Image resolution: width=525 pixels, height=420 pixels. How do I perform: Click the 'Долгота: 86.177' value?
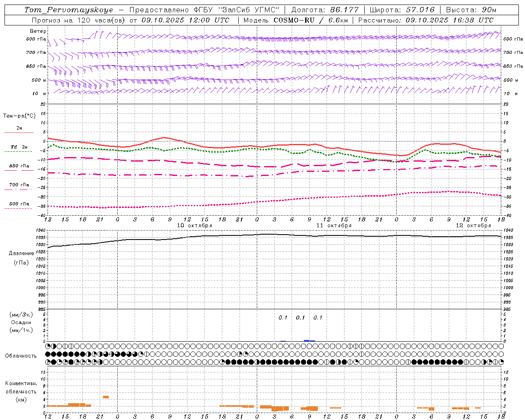tap(325, 10)
